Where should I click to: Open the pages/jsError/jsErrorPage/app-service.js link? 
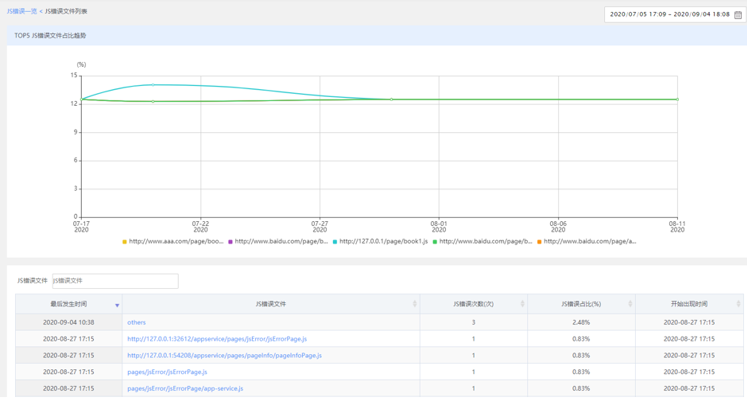[x=185, y=389]
